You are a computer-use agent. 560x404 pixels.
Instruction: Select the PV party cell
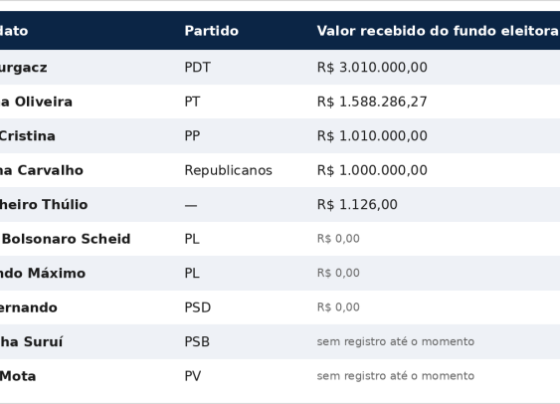pos(193,376)
